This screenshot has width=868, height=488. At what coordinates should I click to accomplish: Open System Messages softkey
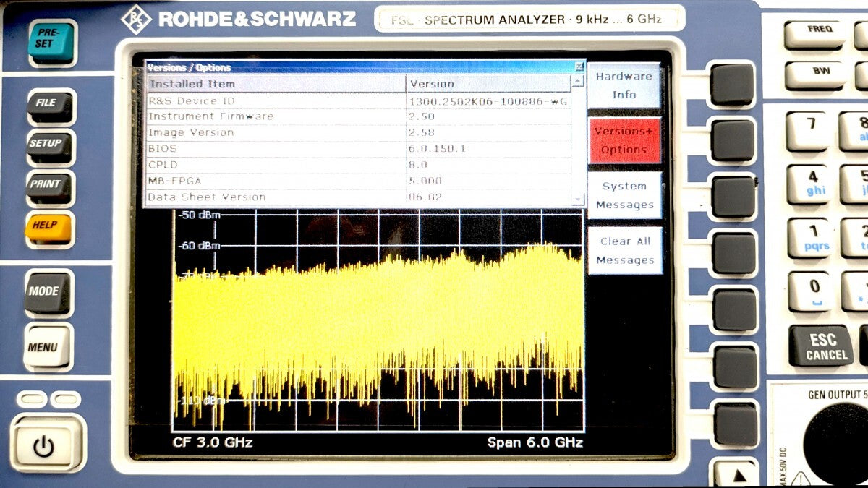[624, 195]
